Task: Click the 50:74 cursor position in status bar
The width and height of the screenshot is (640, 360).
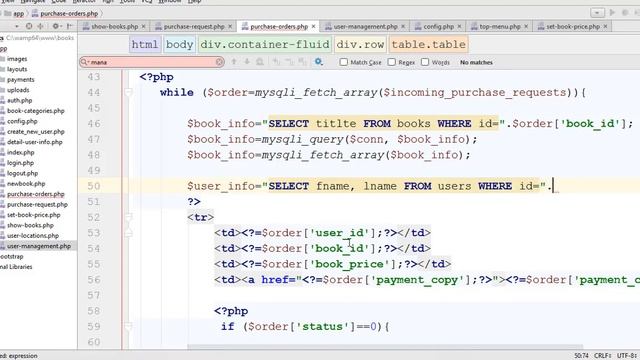Action: (581, 356)
